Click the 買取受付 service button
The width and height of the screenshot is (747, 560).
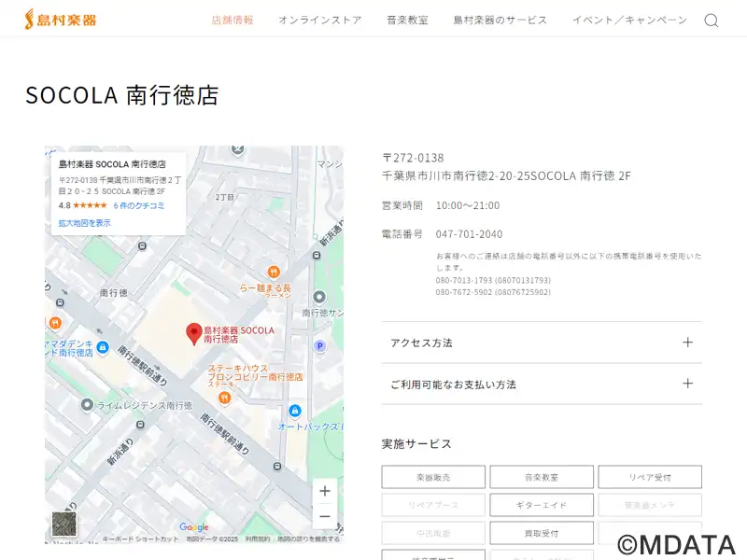click(x=542, y=533)
